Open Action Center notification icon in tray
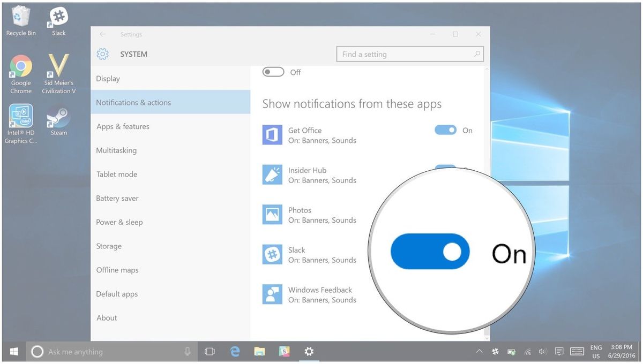This screenshot has width=643, height=364. click(x=559, y=352)
